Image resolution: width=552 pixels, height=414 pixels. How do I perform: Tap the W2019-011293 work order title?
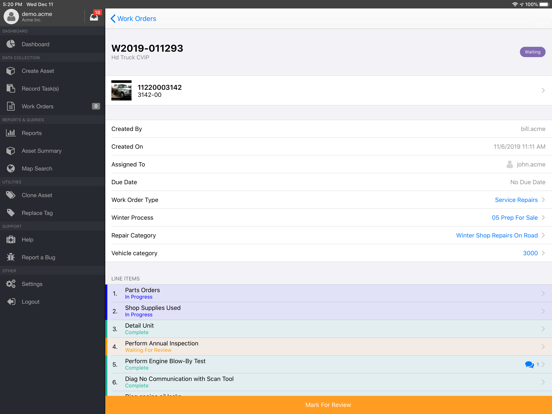(147, 48)
